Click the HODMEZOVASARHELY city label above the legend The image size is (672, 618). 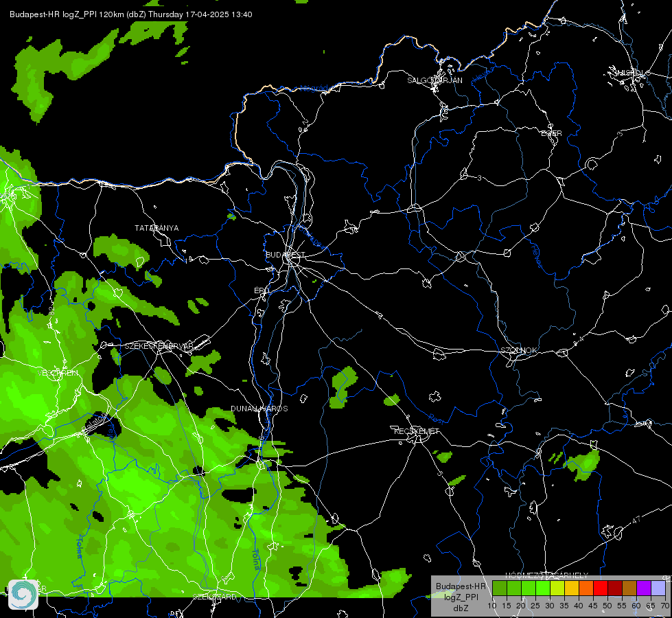pos(547,575)
